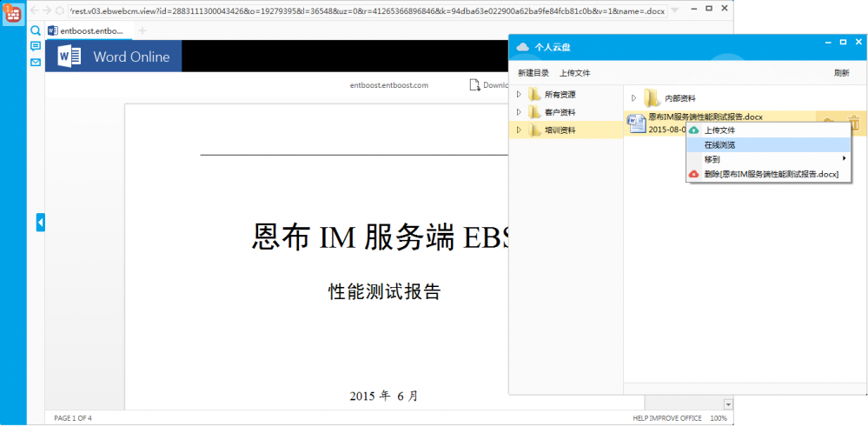Click the 100% zoom indicator
Image resolution: width=868 pixels, height=427 pixels.
(x=719, y=418)
